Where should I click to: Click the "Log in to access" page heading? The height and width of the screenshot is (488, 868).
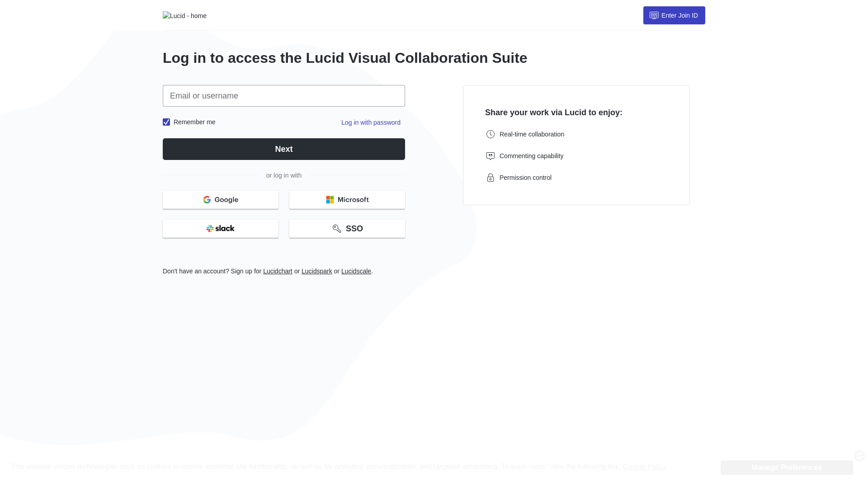[x=345, y=58]
